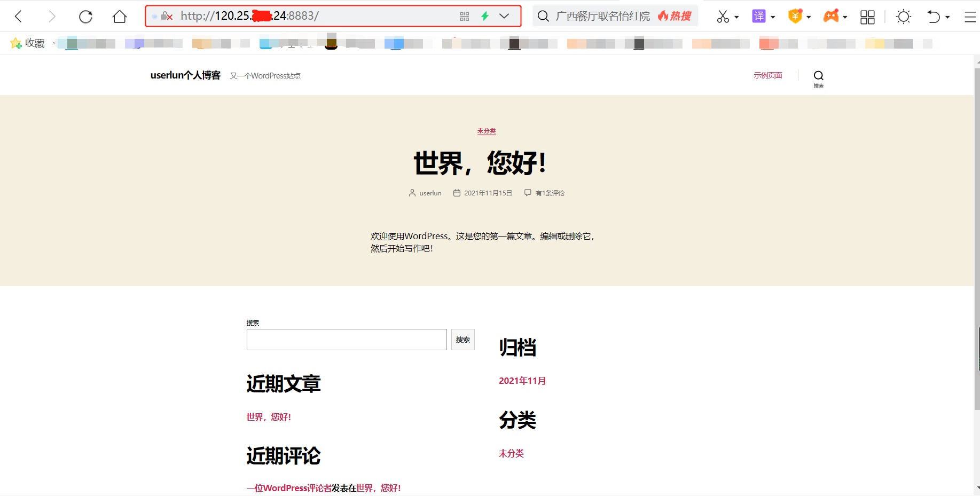The height and width of the screenshot is (496, 980).
Task: Click the apps grid icon in toolbar
Action: point(867,17)
